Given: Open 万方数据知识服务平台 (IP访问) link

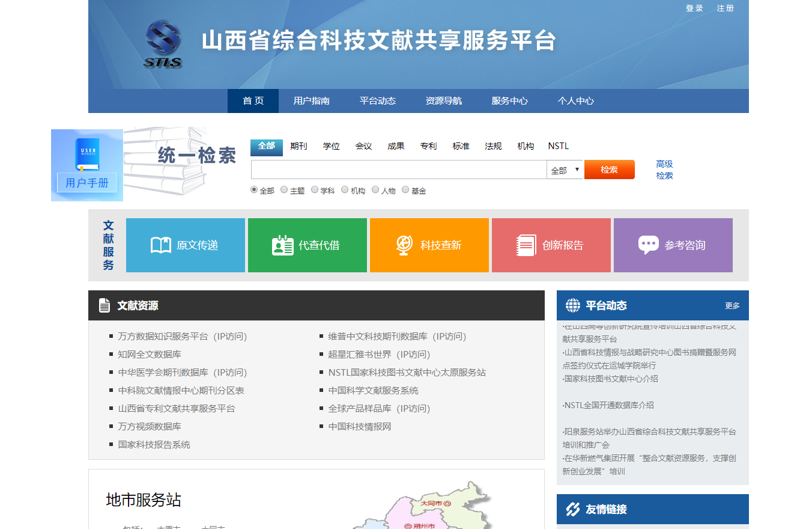Looking at the screenshot, I should click(x=183, y=337).
